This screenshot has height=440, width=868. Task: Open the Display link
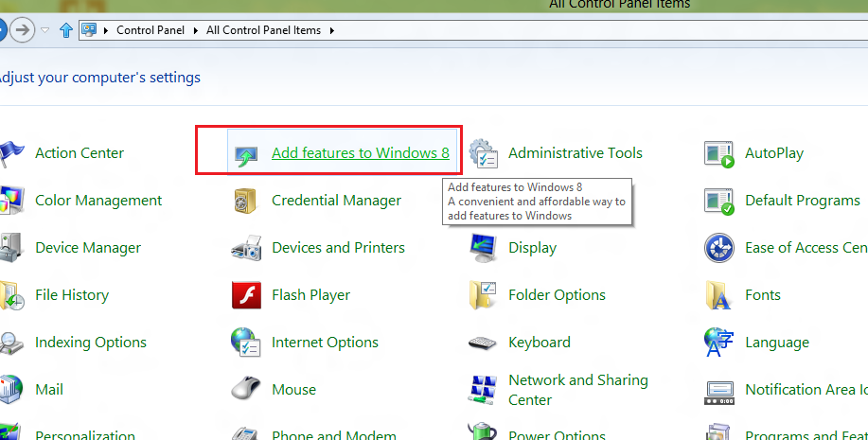pos(533,248)
